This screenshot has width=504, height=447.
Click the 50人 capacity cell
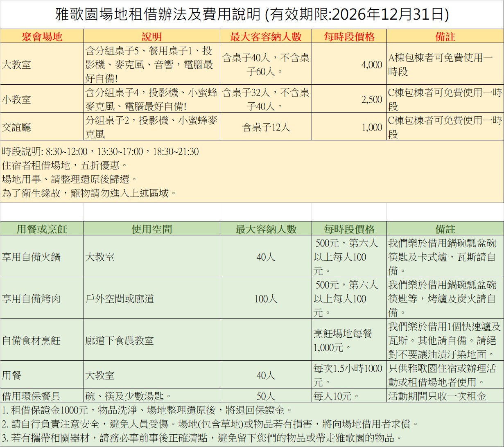[x=266, y=395]
